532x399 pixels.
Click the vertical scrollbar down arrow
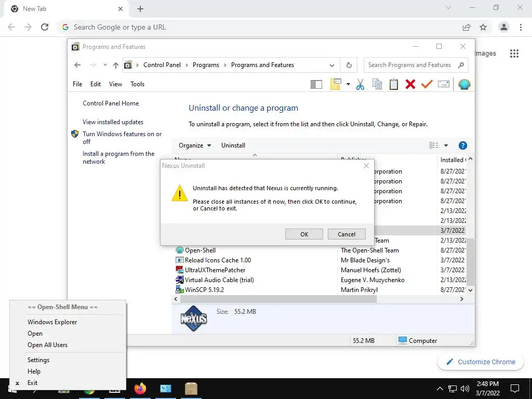470,290
